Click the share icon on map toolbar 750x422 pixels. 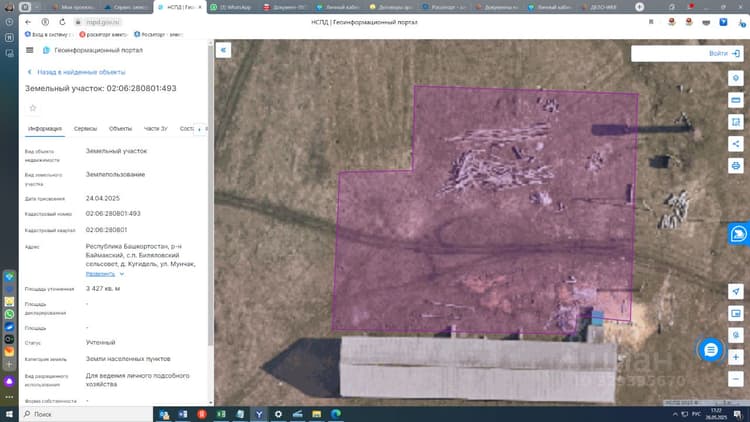736,144
